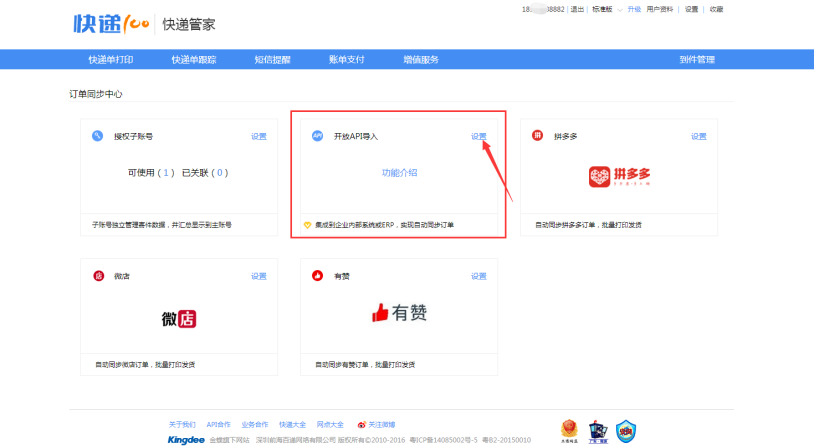Switch to the 到件管理 tab
Screen dimensions: 814x448
click(697, 59)
